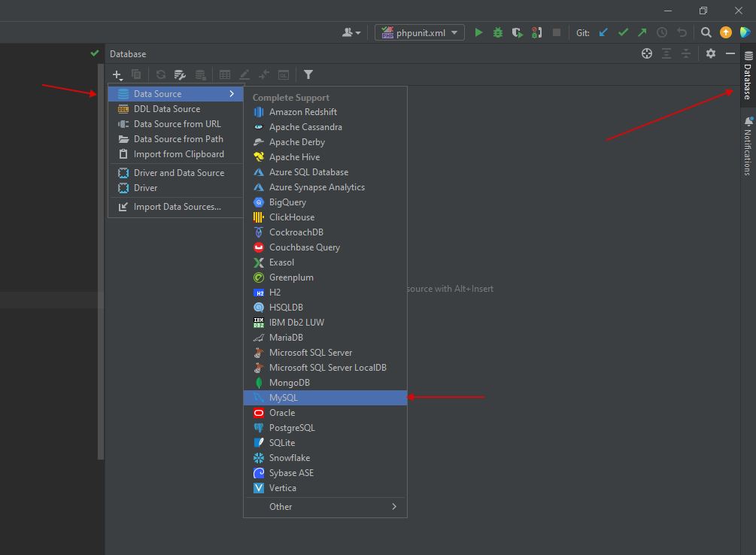Open Search Everywhere magnifier icon
Image resolution: width=756 pixels, height=555 pixels.
(706, 32)
